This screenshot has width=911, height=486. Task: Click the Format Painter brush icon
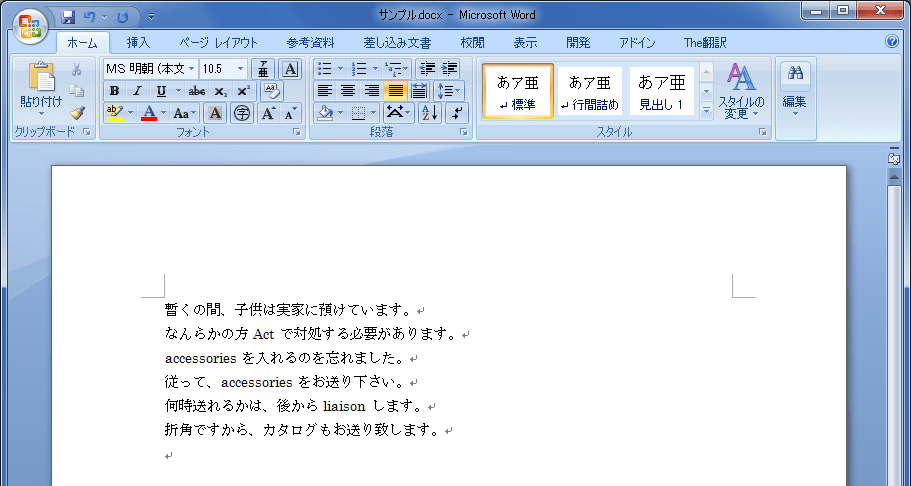point(77,113)
